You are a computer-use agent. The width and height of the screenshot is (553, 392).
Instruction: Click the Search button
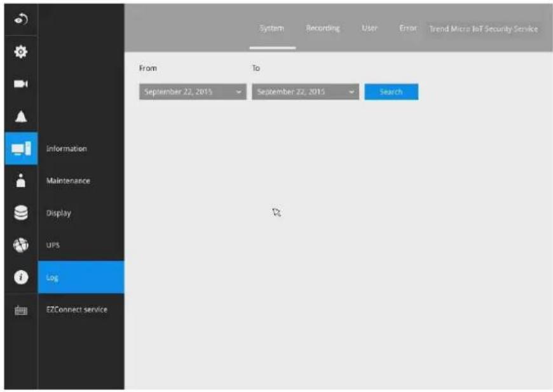click(392, 91)
